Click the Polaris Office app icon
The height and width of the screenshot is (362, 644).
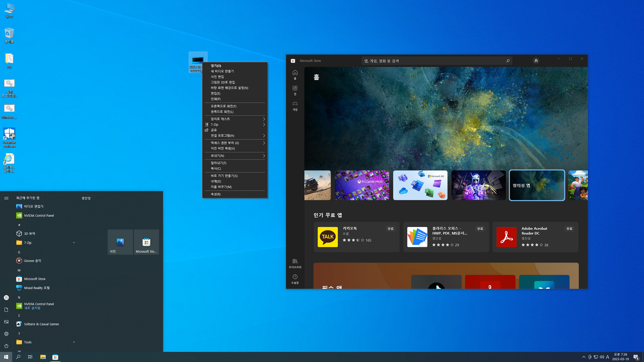click(417, 237)
